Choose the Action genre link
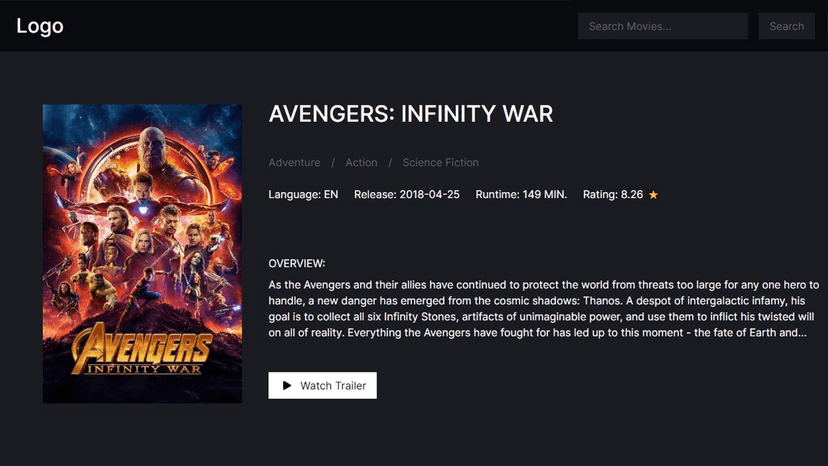The width and height of the screenshot is (828, 466). pyautogui.click(x=361, y=162)
